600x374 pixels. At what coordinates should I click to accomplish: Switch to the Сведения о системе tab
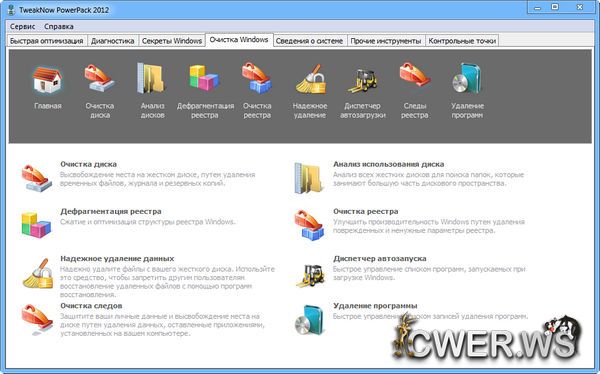pyautogui.click(x=309, y=41)
